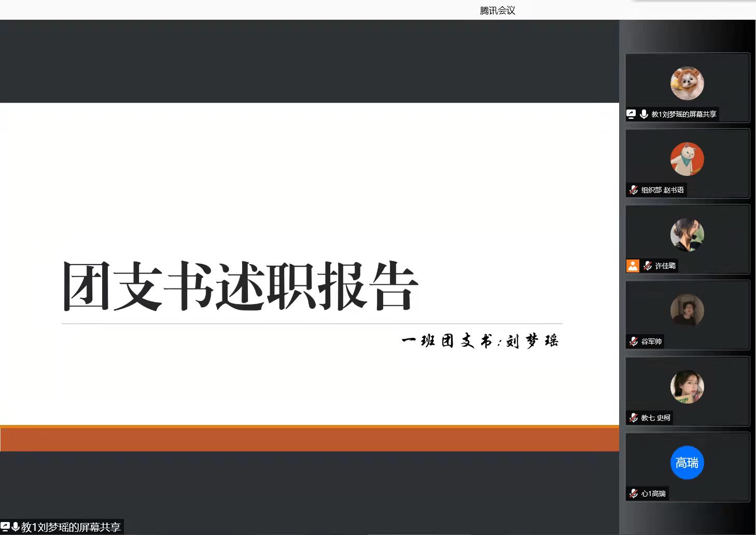Click the muted mic icon for 谷军帅
Image resolution: width=756 pixels, height=535 pixels.
634,341
